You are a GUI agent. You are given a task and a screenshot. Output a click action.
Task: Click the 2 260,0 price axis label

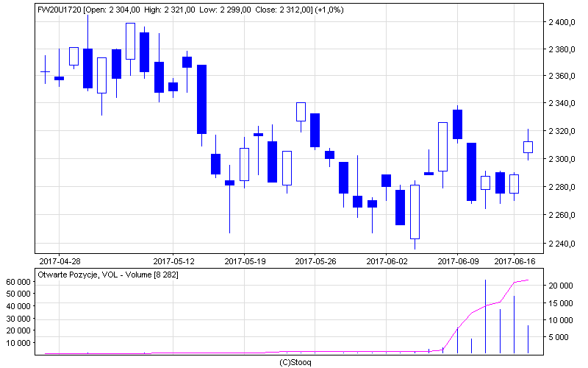pyautogui.click(x=562, y=215)
